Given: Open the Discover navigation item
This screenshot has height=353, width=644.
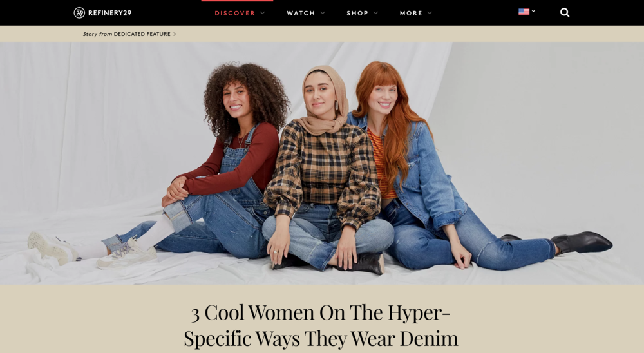Looking at the screenshot, I should tap(235, 13).
